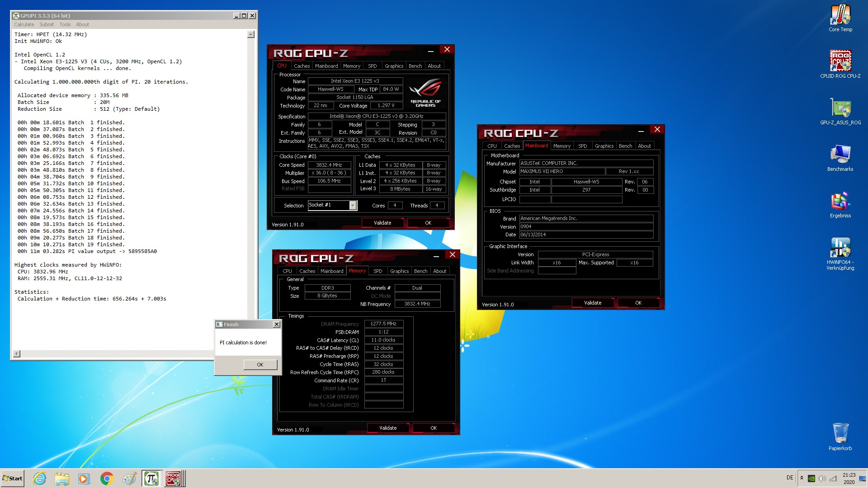Show hidden tray icons arrow
This screenshot has width=868, height=488.
coord(802,478)
